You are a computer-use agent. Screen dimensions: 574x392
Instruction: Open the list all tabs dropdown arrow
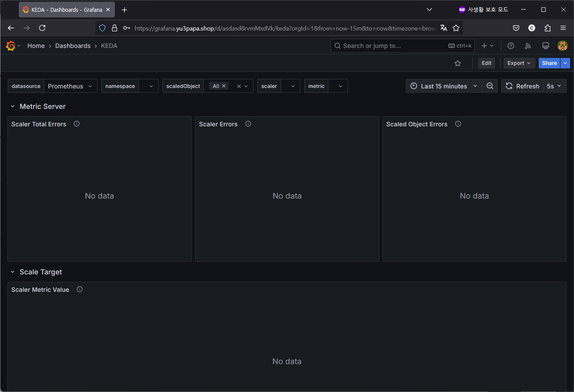429,10
